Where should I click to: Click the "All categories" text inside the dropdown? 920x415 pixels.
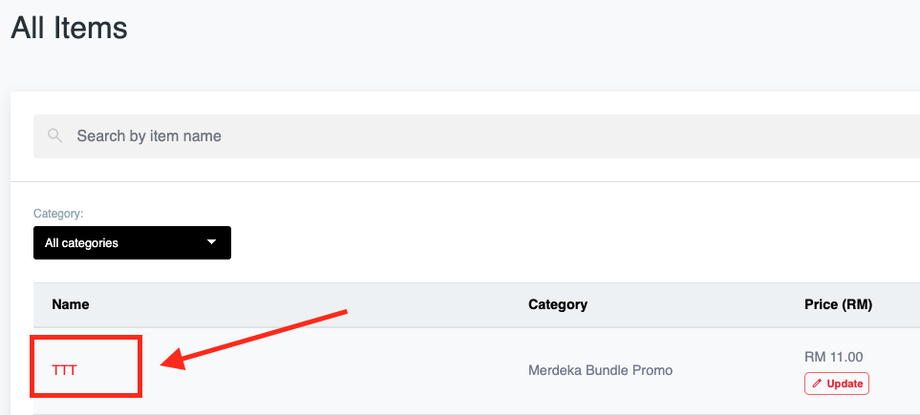click(82, 243)
